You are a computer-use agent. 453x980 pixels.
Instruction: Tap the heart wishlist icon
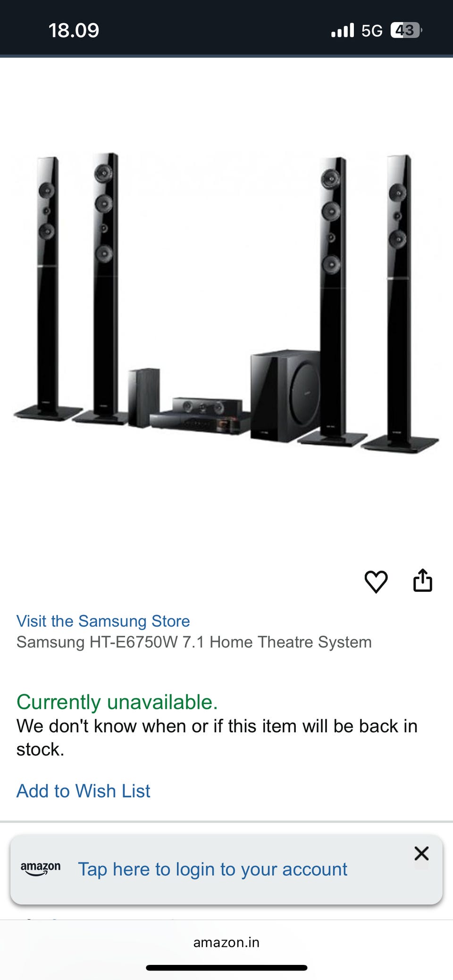[376, 581]
